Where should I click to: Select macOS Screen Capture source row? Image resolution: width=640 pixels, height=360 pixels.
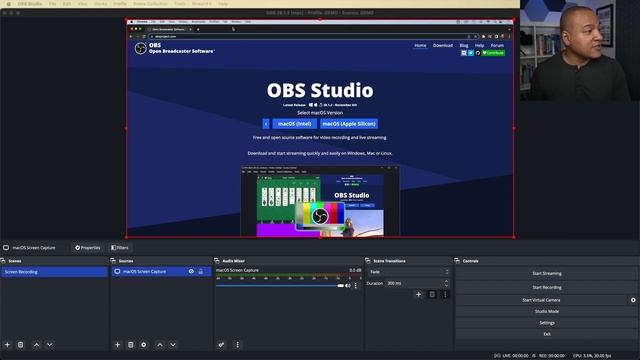coord(161,271)
